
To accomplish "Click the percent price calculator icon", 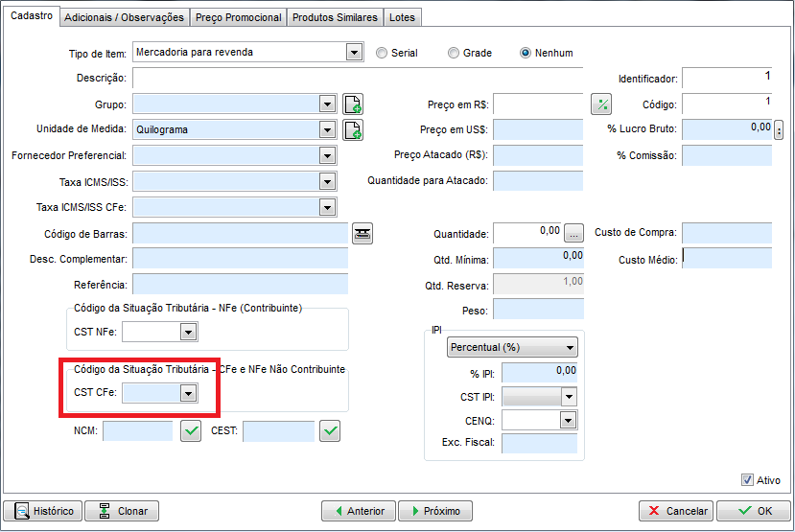I will pyautogui.click(x=601, y=104).
